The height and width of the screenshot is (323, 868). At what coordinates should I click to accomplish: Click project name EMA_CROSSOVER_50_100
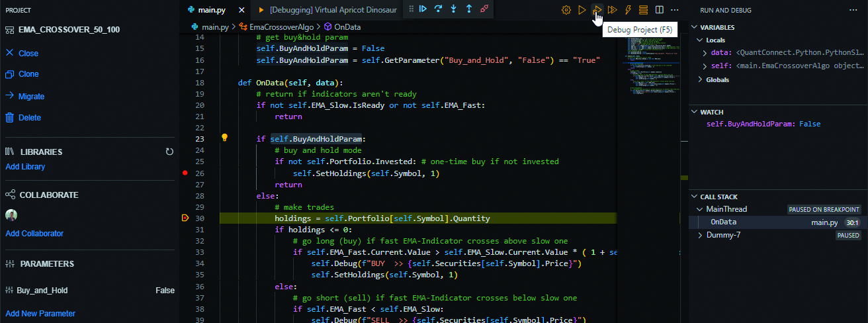(x=69, y=30)
